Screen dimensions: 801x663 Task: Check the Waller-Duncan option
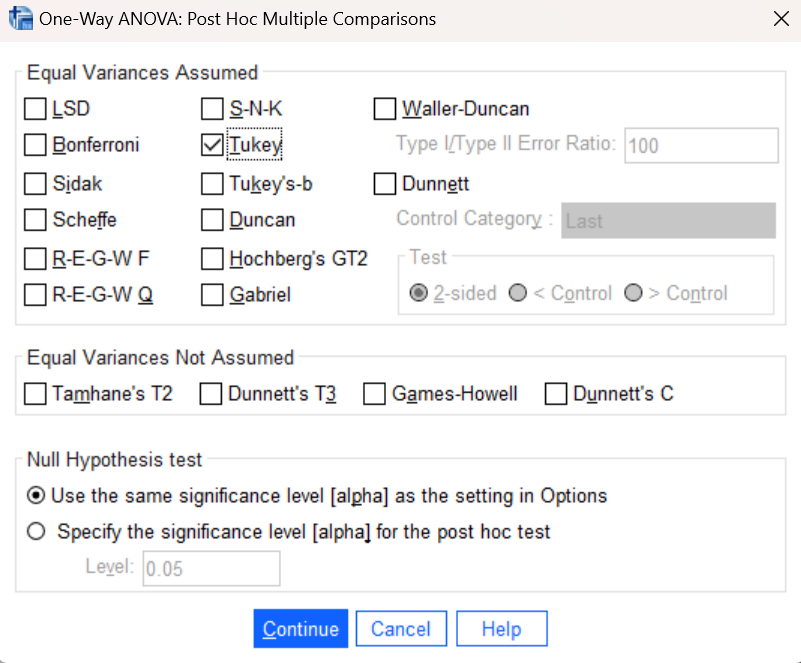(x=385, y=109)
